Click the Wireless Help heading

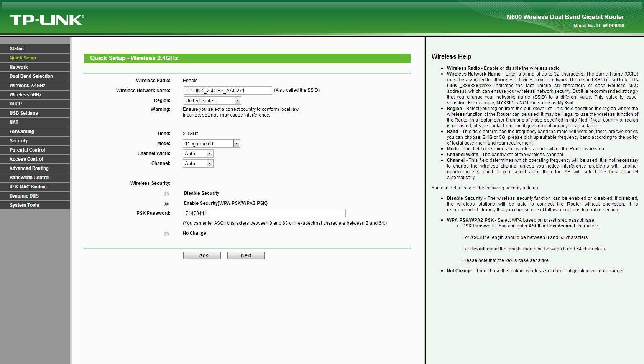[x=451, y=56]
